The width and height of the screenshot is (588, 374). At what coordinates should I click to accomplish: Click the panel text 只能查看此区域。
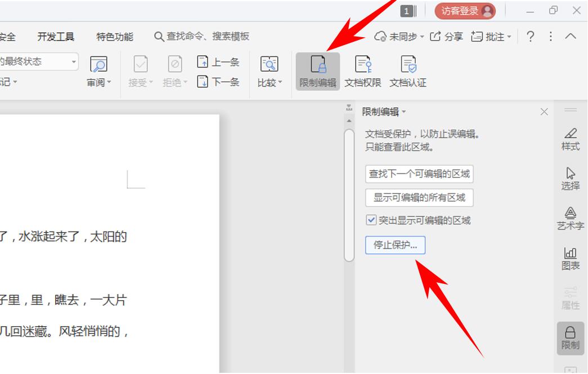[400, 147]
